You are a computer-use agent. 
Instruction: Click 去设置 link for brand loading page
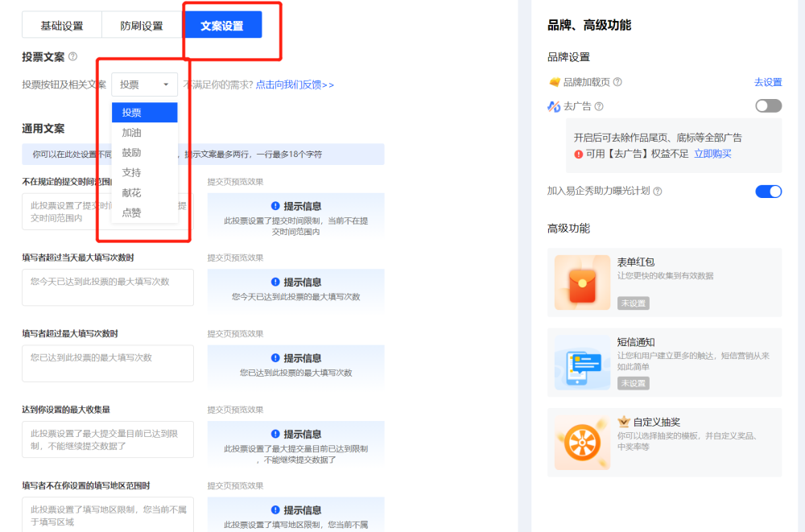tap(767, 82)
